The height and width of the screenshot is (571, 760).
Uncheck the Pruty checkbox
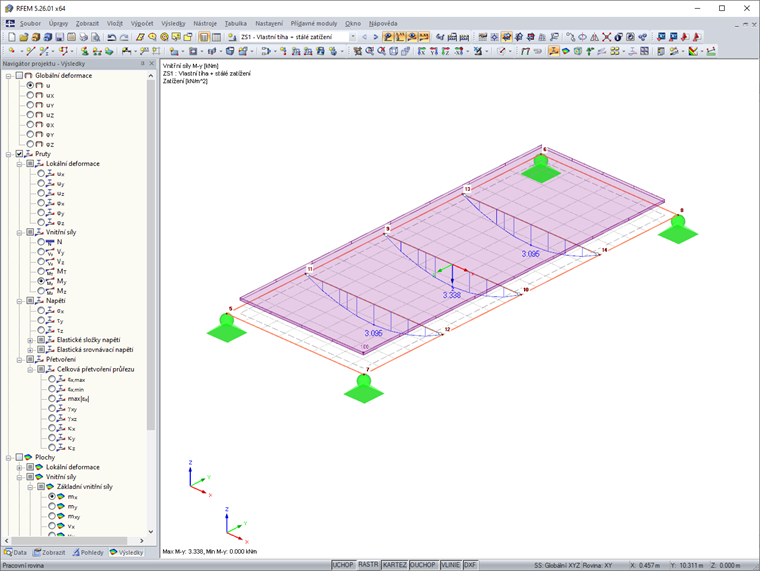pyautogui.click(x=19, y=154)
